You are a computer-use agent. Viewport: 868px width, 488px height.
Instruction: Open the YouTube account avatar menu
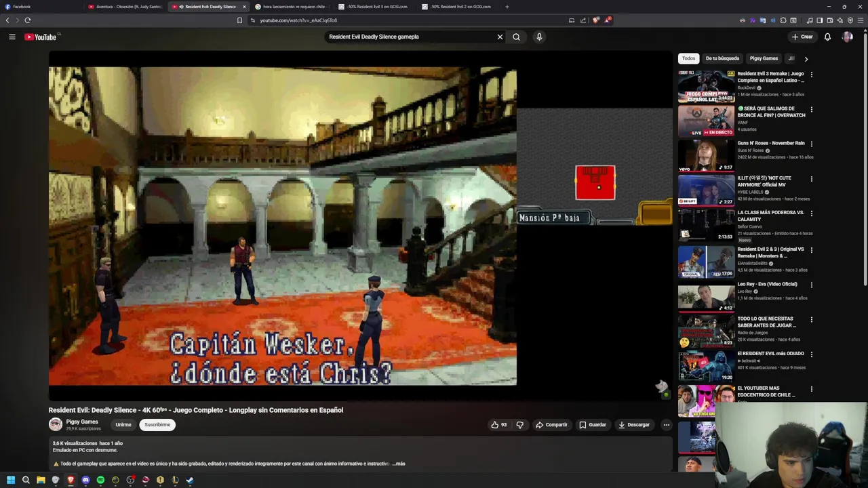tap(847, 37)
